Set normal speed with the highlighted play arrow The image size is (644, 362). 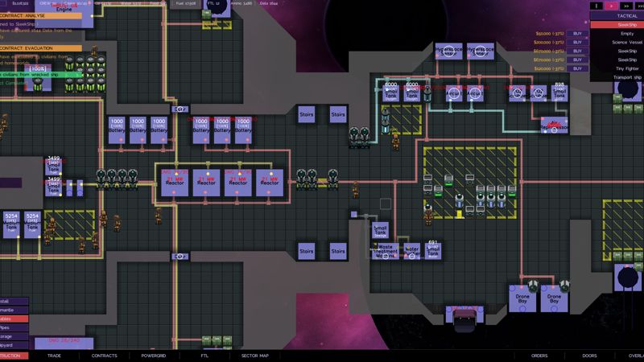[x=611, y=6]
